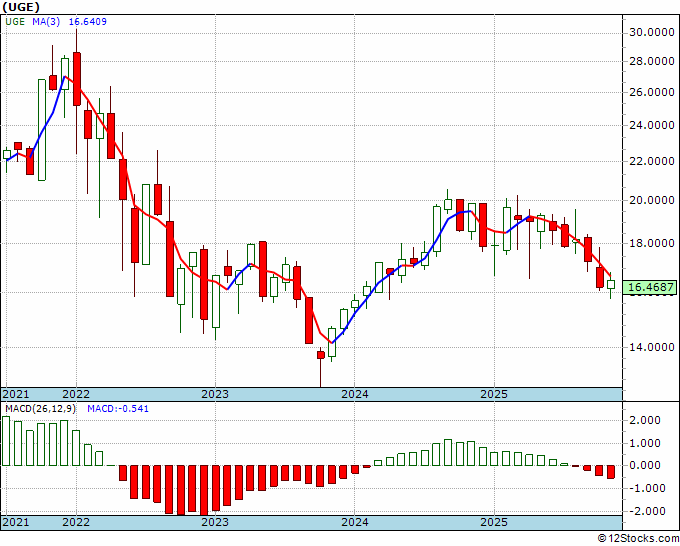Click the 0.000 MACD axis label

click(647, 466)
